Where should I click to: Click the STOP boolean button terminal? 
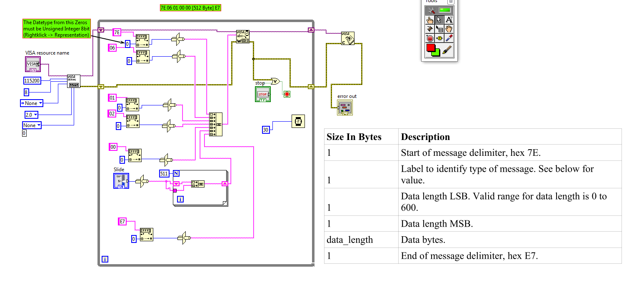coord(263,94)
